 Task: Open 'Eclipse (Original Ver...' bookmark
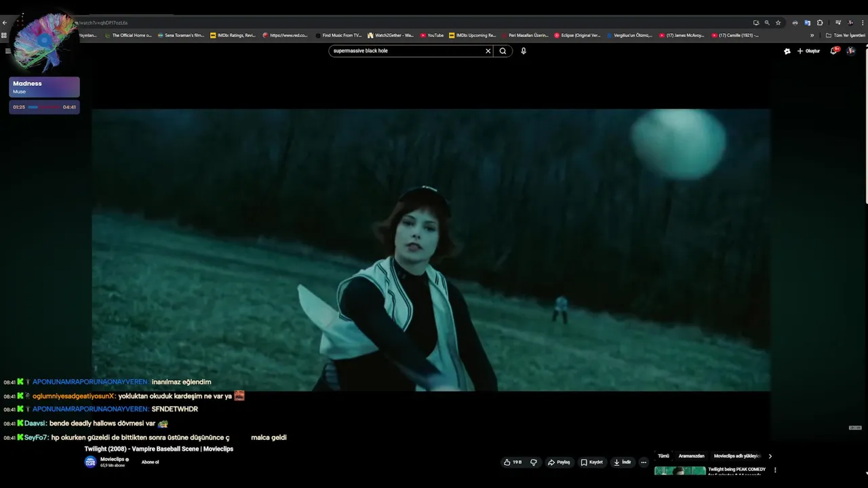pos(577,35)
